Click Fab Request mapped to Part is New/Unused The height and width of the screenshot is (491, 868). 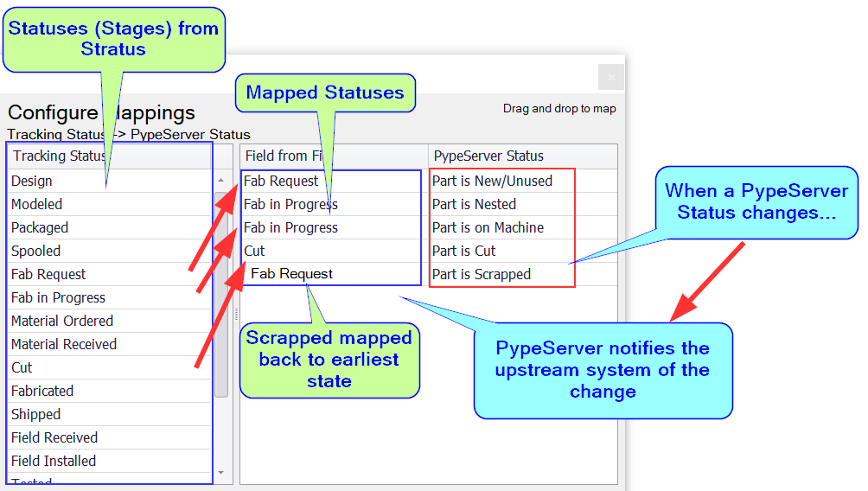(x=335, y=181)
